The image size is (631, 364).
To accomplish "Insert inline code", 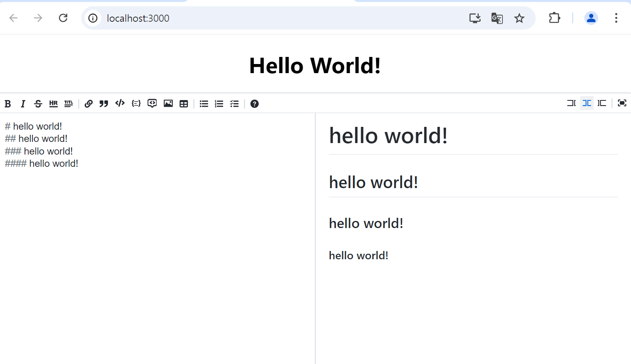I will [x=120, y=104].
